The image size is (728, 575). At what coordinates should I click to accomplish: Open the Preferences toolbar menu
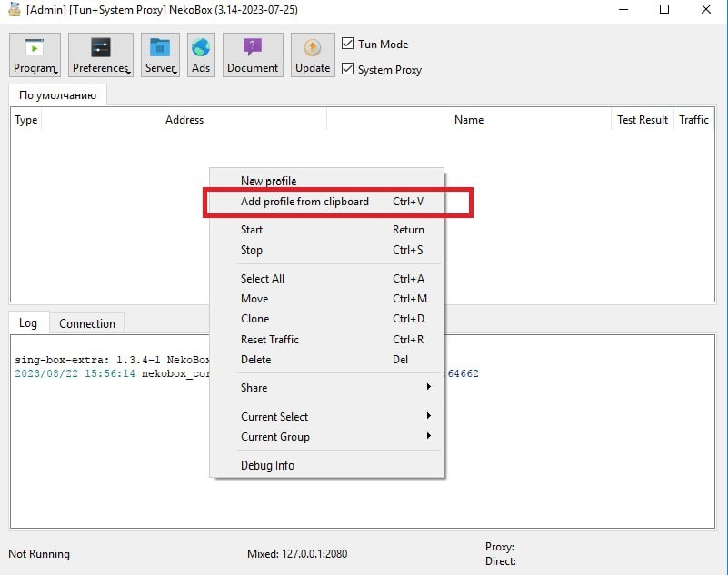click(x=100, y=55)
